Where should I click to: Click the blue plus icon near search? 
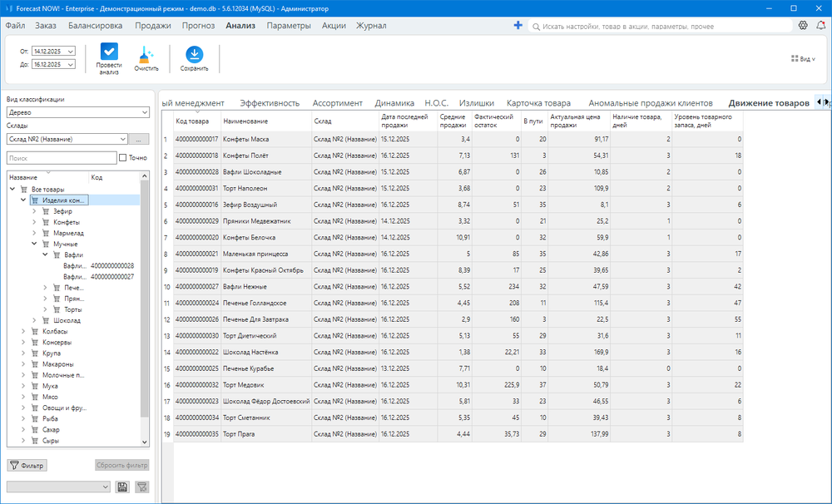(x=518, y=26)
